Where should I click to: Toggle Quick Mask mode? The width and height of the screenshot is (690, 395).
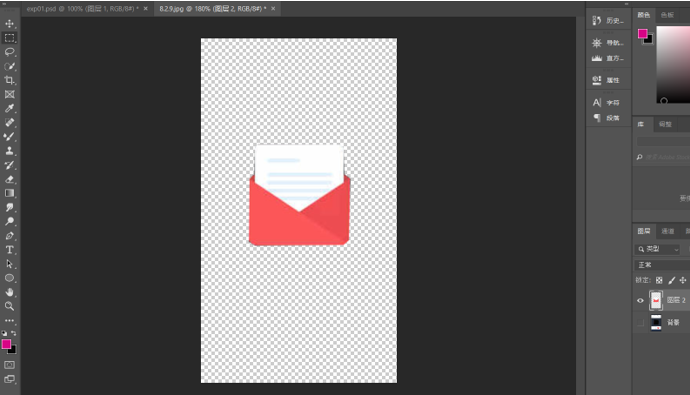(9, 365)
